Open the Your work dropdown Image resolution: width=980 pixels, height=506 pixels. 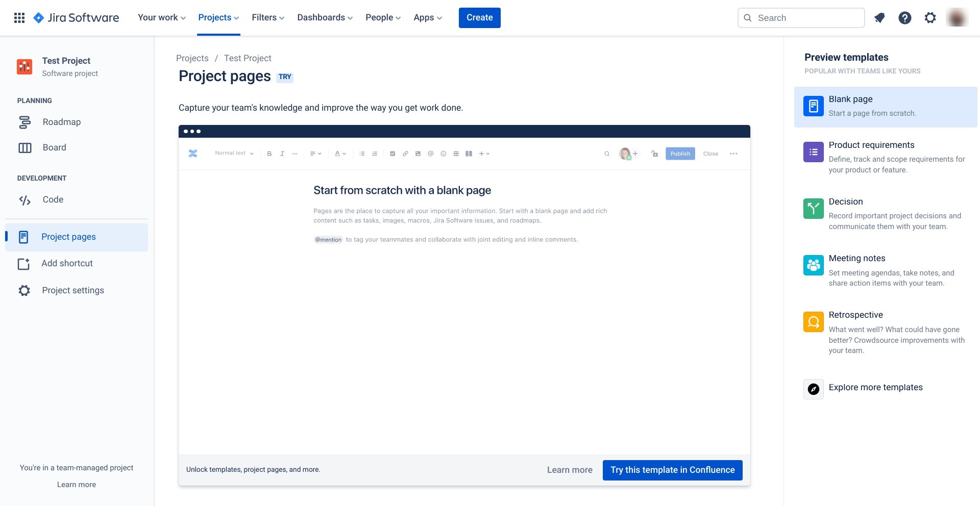point(162,18)
